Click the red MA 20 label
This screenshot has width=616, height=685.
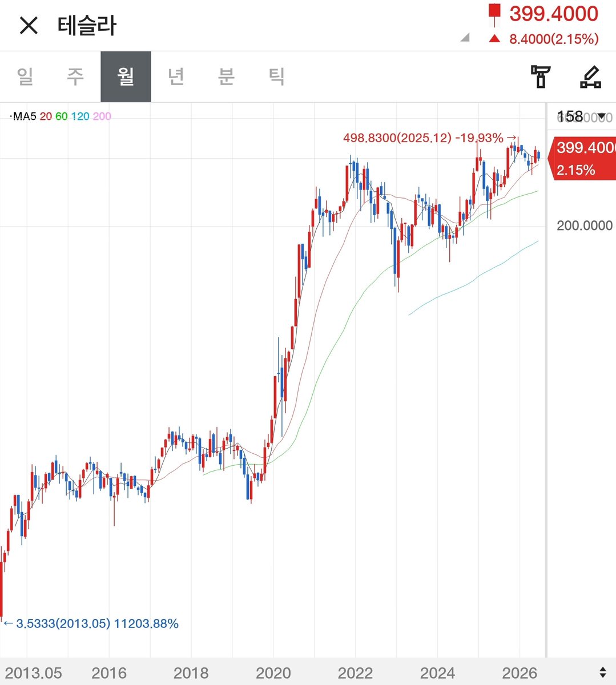pos(46,116)
